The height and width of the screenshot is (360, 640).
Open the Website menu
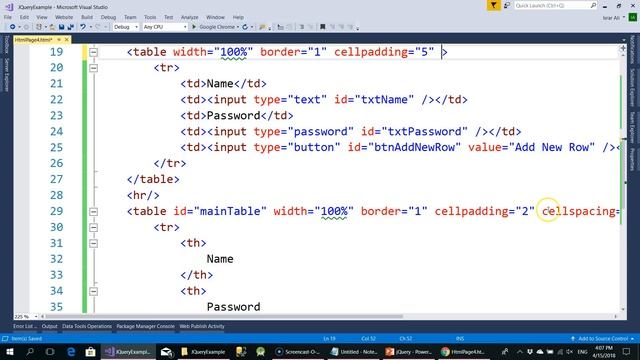coord(64,17)
